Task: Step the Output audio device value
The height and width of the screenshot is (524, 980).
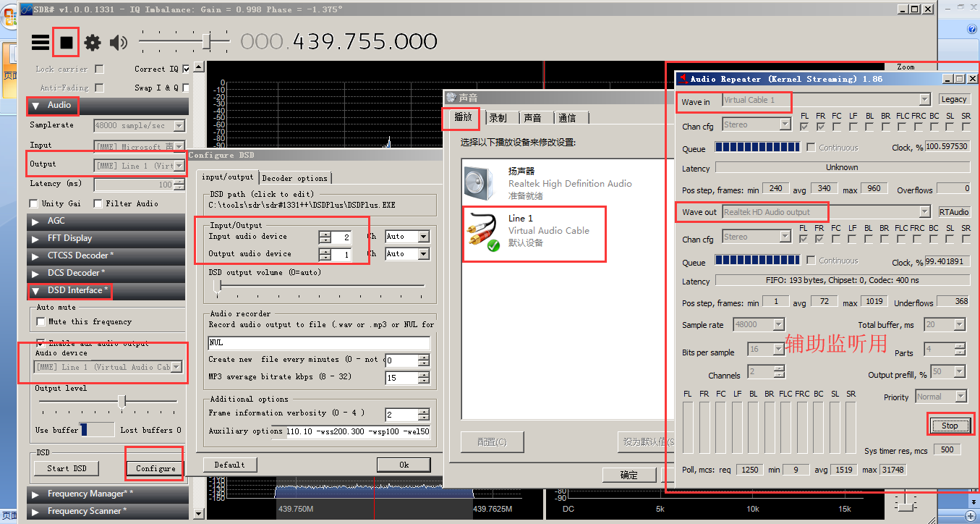Action: pos(325,255)
